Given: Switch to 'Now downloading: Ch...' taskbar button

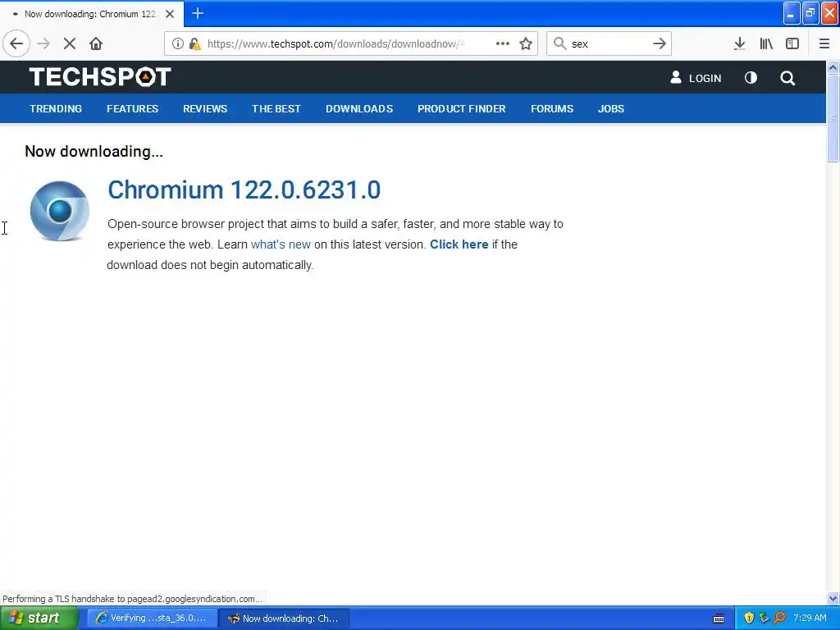Looking at the screenshot, I should 285,619.
